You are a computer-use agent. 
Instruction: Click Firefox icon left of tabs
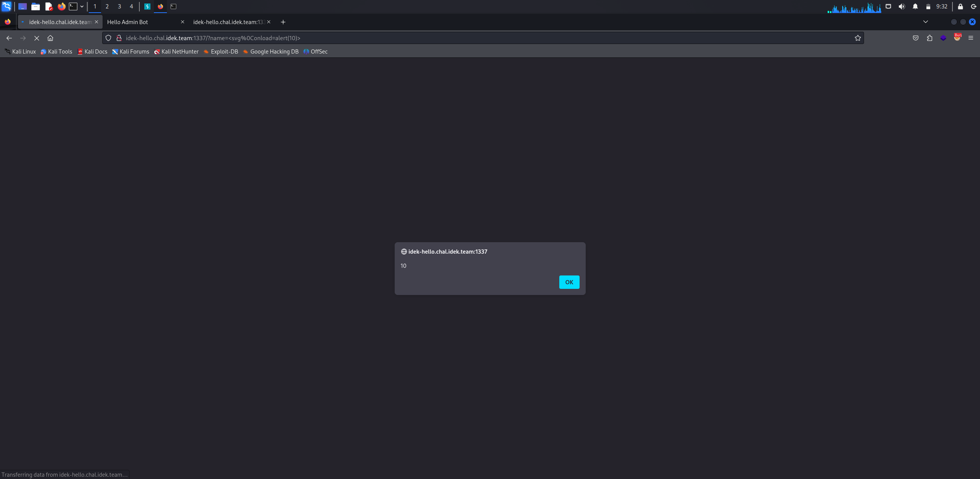(x=8, y=22)
